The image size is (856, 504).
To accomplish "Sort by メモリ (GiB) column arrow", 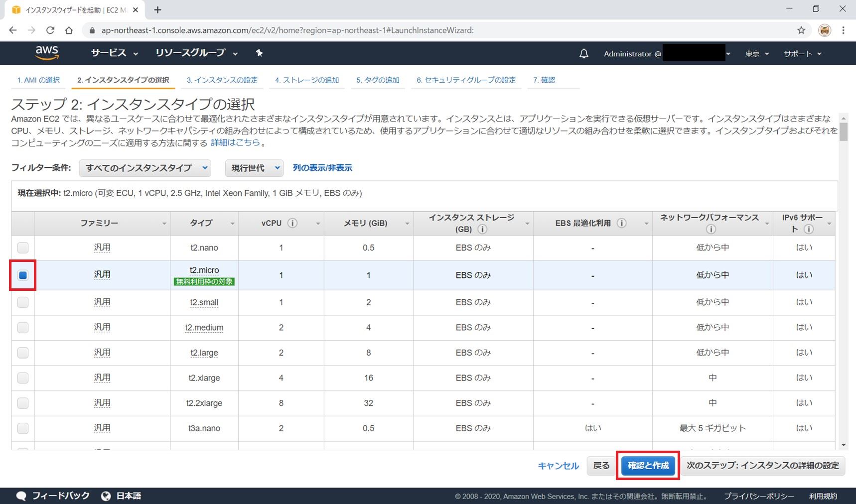I will click(407, 224).
